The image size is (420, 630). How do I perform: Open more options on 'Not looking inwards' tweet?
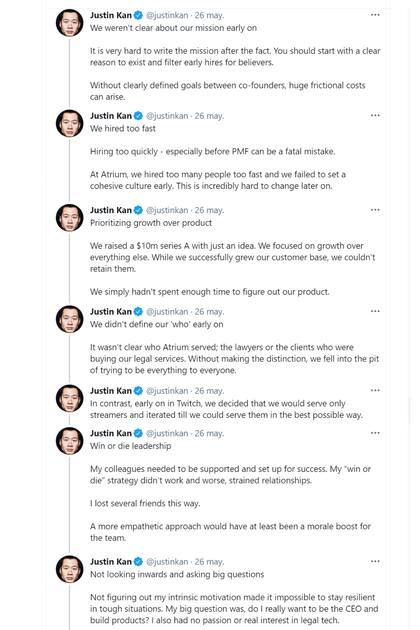tap(375, 561)
